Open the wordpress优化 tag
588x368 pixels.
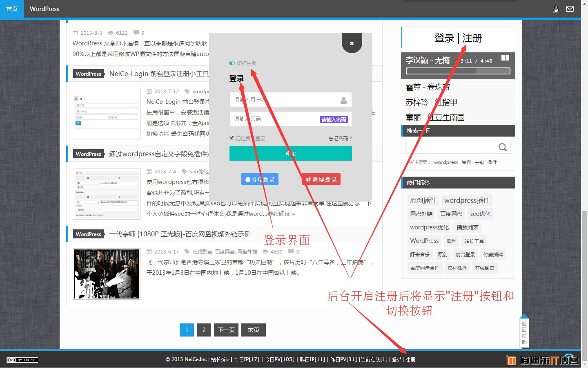(429, 227)
